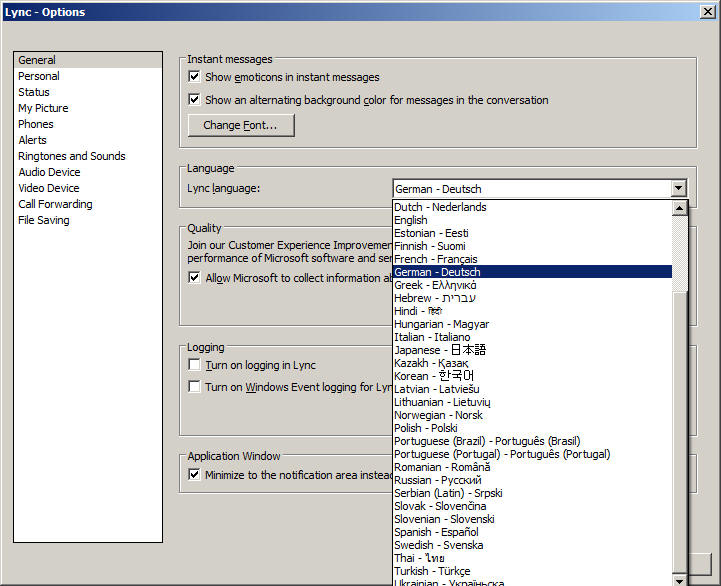
Task: Select Slovenian - Slovenski language
Action: click(x=532, y=519)
